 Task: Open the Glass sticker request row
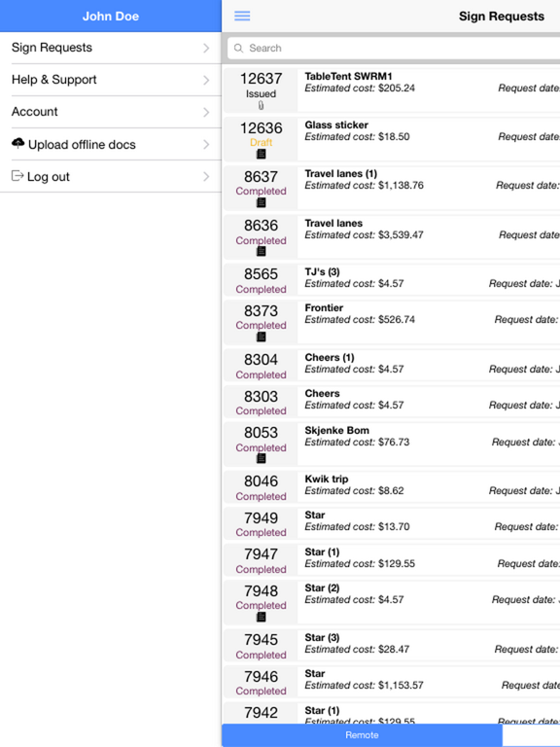(392, 139)
